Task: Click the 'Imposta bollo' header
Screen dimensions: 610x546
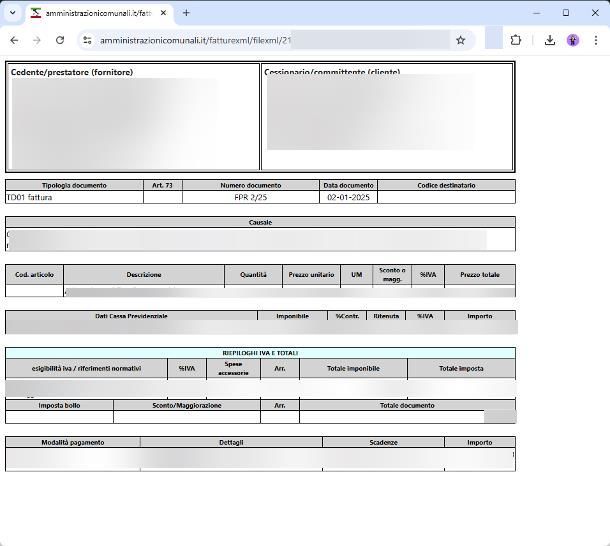Action: 59,406
